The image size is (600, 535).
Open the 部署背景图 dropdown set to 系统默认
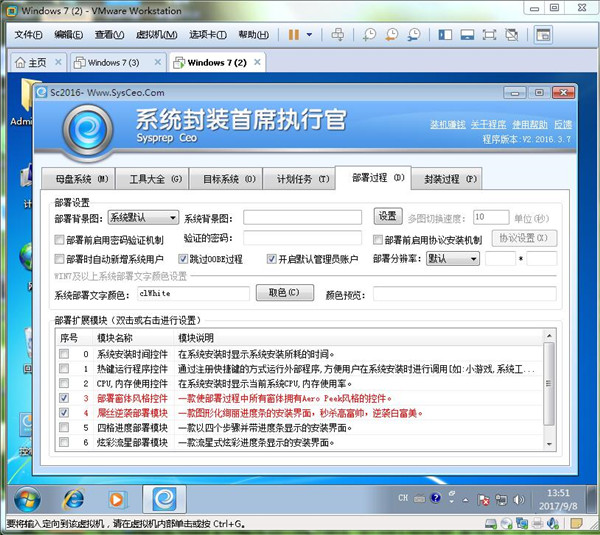coord(143,218)
